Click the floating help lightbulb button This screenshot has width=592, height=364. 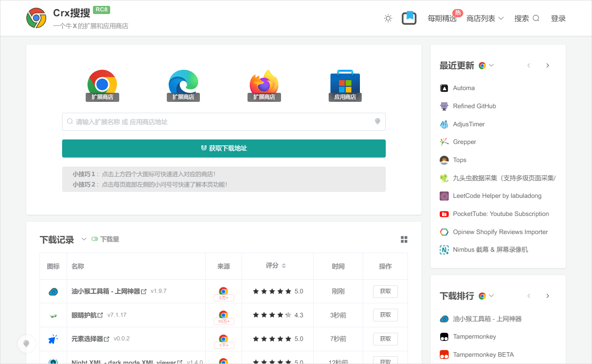pyautogui.click(x=26, y=344)
